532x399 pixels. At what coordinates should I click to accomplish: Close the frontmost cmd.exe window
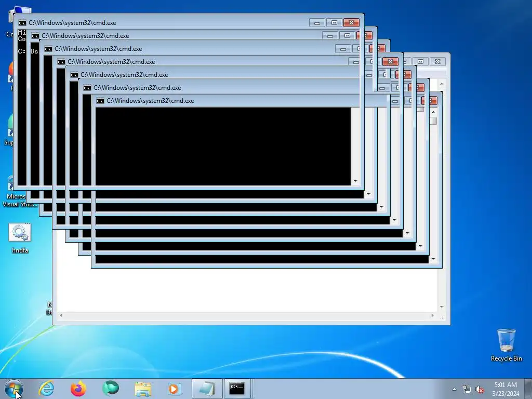pyautogui.click(x=351, y=23)
